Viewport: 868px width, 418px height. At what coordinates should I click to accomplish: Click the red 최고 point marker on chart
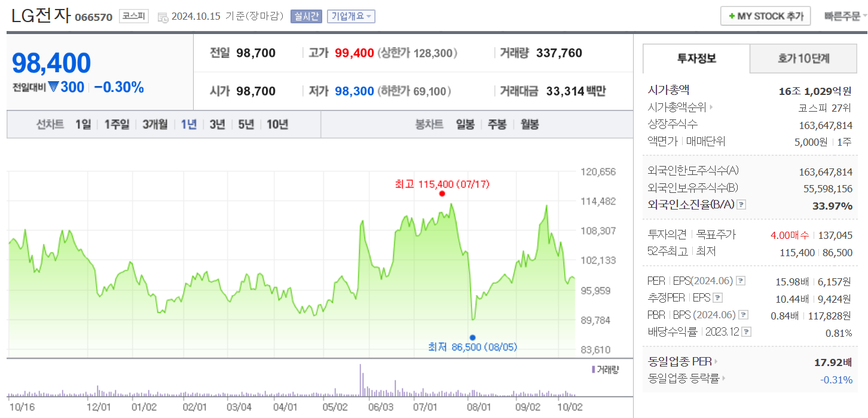(442, 193)
